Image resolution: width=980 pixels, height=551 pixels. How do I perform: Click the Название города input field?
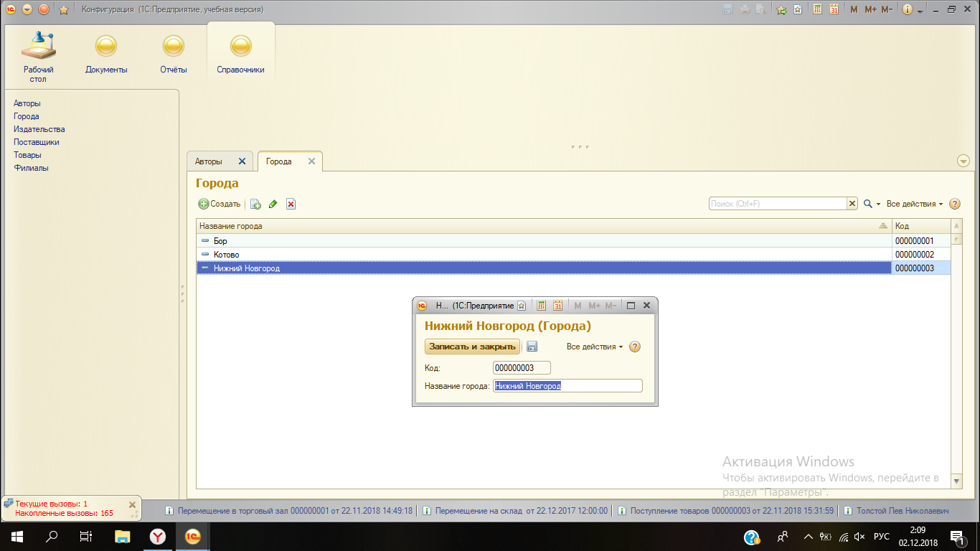(x=567, y=386)
